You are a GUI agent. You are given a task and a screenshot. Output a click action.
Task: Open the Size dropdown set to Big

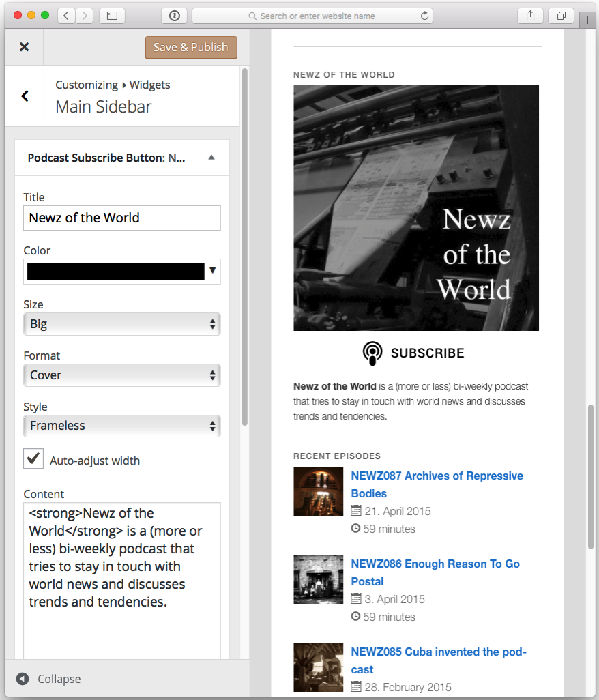click(x=121, y=323)
